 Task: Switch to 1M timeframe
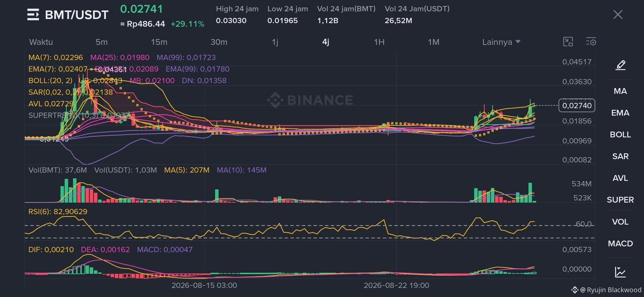point(433,42)
